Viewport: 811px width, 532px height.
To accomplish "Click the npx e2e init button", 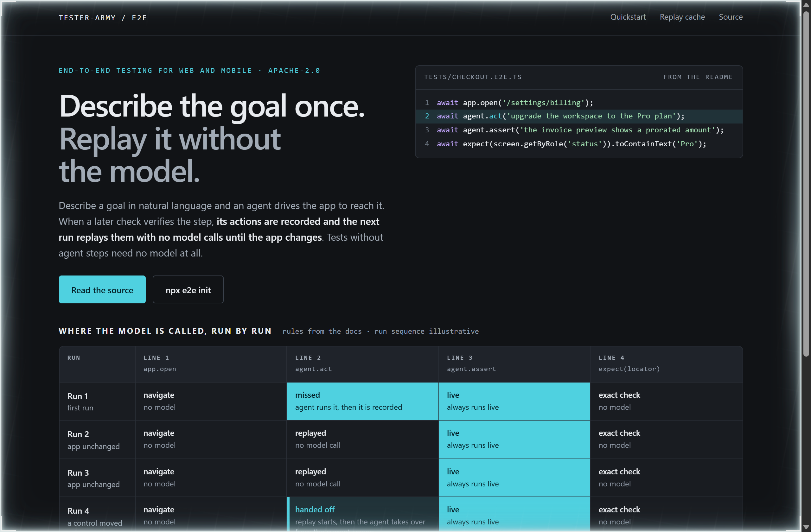I will 188,289.
